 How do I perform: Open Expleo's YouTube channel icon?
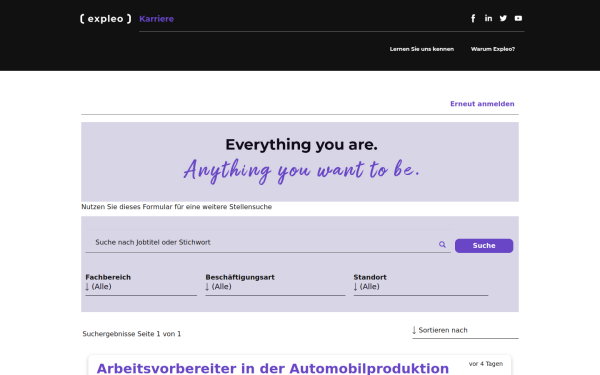coord(518,18)
